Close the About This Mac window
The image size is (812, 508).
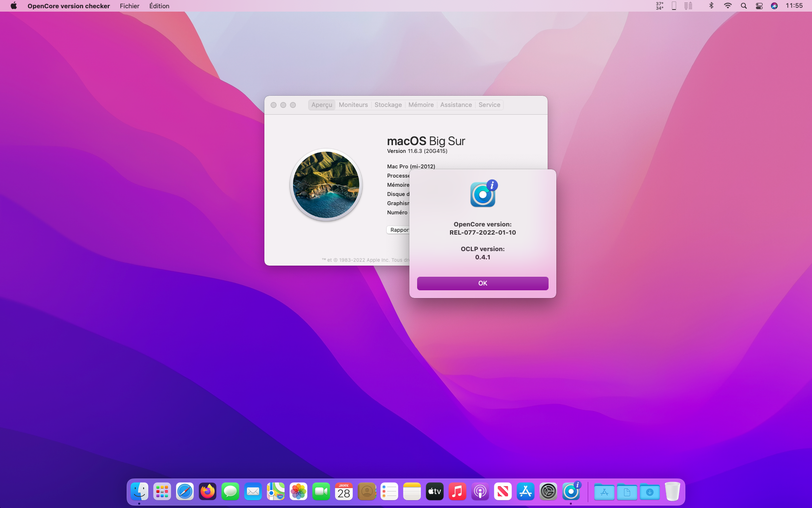274,105
